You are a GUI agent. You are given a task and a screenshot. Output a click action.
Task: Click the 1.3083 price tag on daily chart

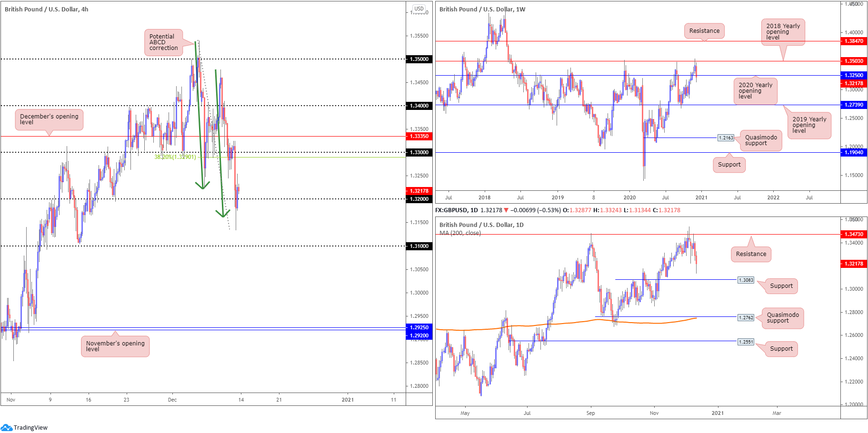[746, 280]
